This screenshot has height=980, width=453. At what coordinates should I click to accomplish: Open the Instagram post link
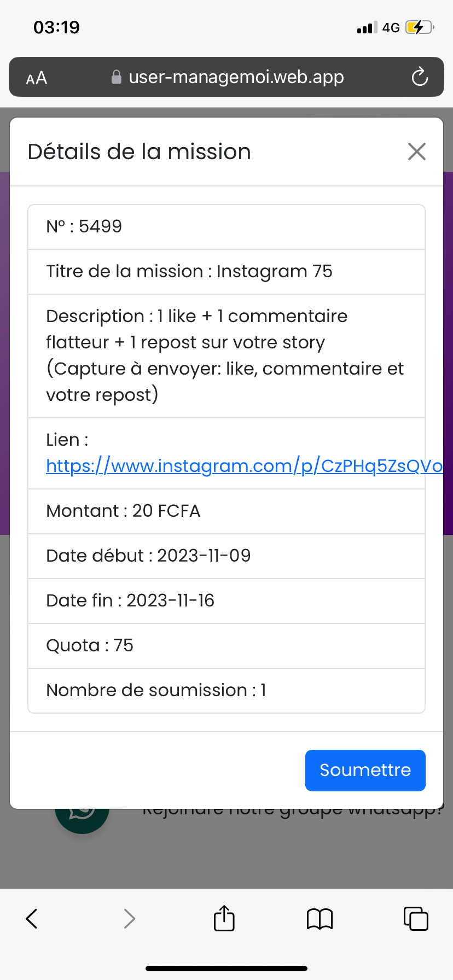[x=244, y=466]
